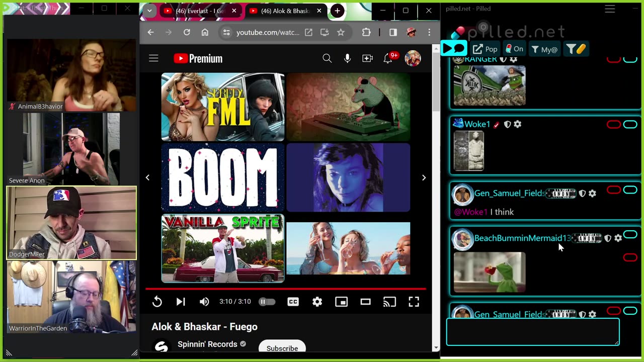Open the Create video icon
The height and width of the screenshot is (362, 644).
tap(367, 58)
